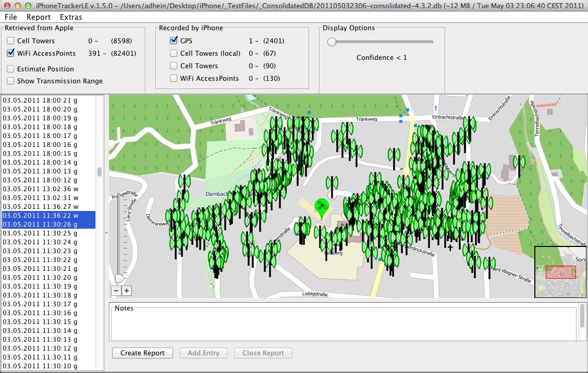
Task: Select highlighted entry 03.05.2011 11:30:26 g
Action: tap(49, 224)
